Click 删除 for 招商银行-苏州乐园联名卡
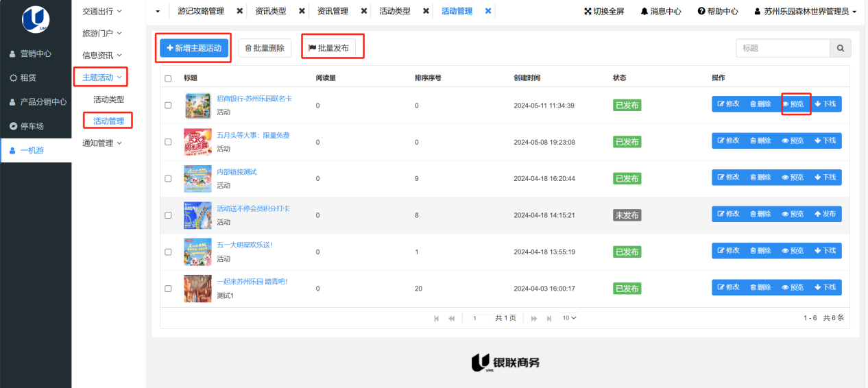Image resolution: width=868 pixels, height=388 pixels. coord(760,104)
